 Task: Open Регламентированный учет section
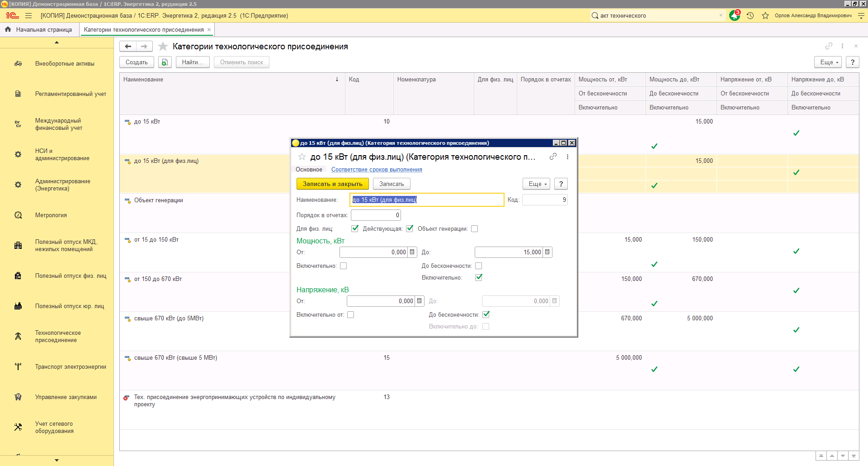click(57, 94)
